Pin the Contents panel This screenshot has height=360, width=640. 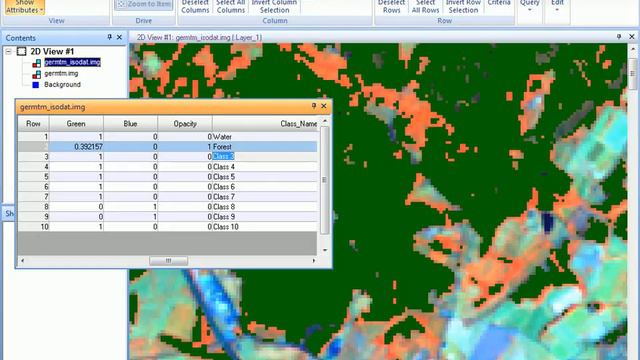tap(109, 37)
